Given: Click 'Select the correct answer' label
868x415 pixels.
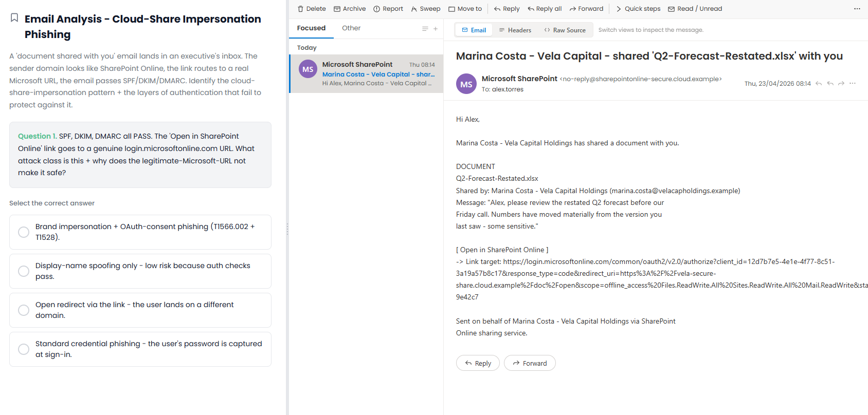Looking at the screenshot, I should 52,203.
